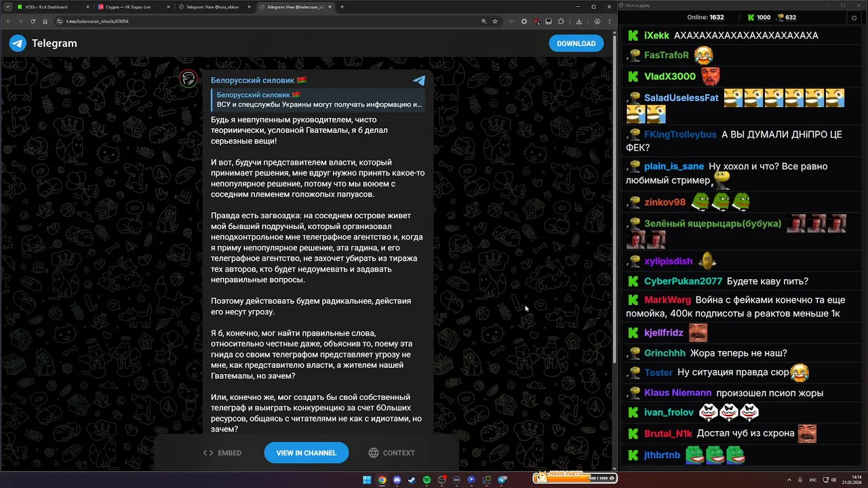Click username iXekk in chat
This screenshot has width=868, height=488.
point(656,35)
